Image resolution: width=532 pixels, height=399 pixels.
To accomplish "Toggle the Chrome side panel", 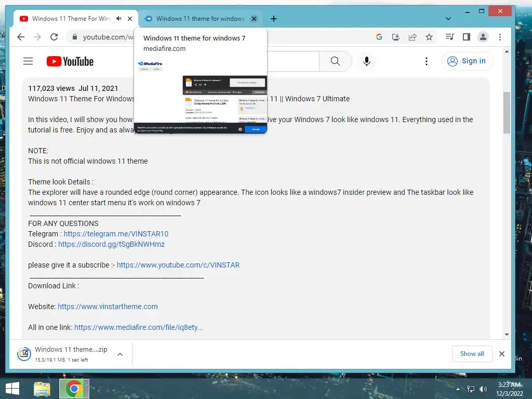I will click(x=467, y=37).
